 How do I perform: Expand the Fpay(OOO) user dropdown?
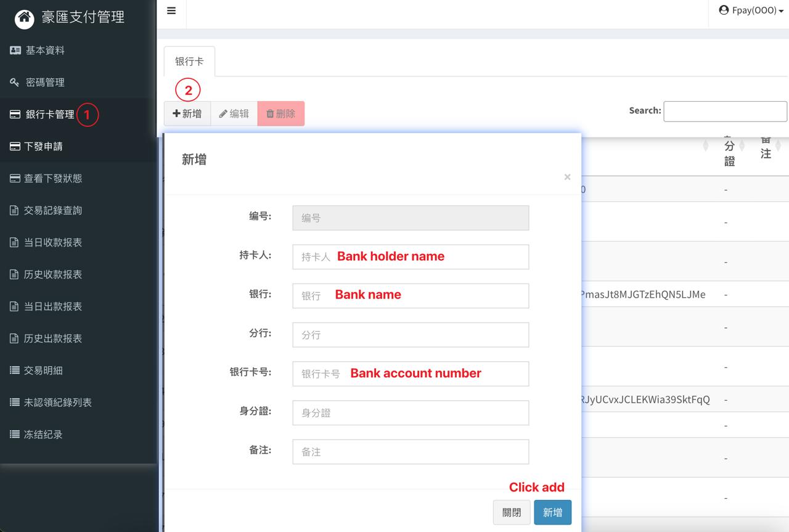click(x=751, y=10)
